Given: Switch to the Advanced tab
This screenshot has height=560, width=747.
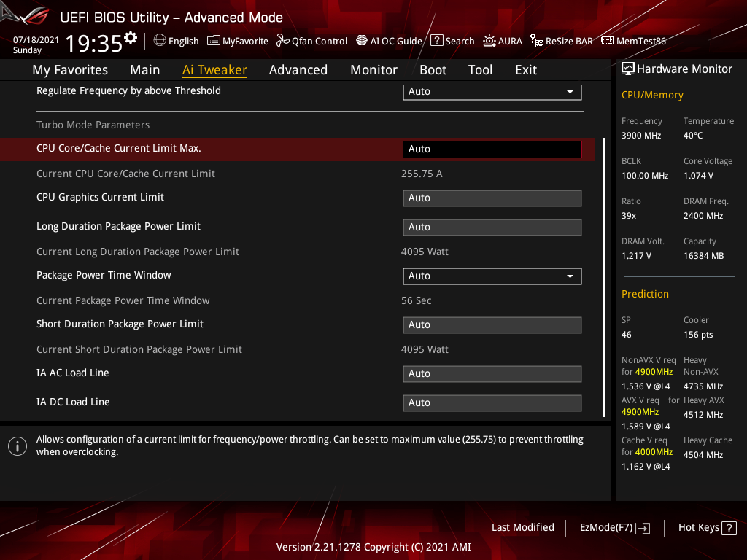Looking at the screenshot, I should [298, 69].
